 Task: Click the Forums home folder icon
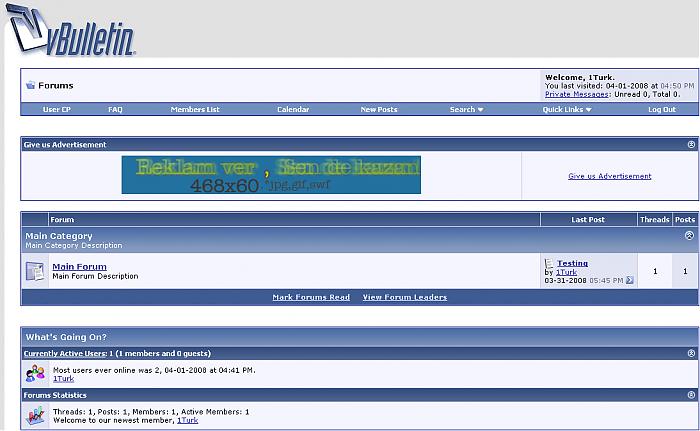30,86
